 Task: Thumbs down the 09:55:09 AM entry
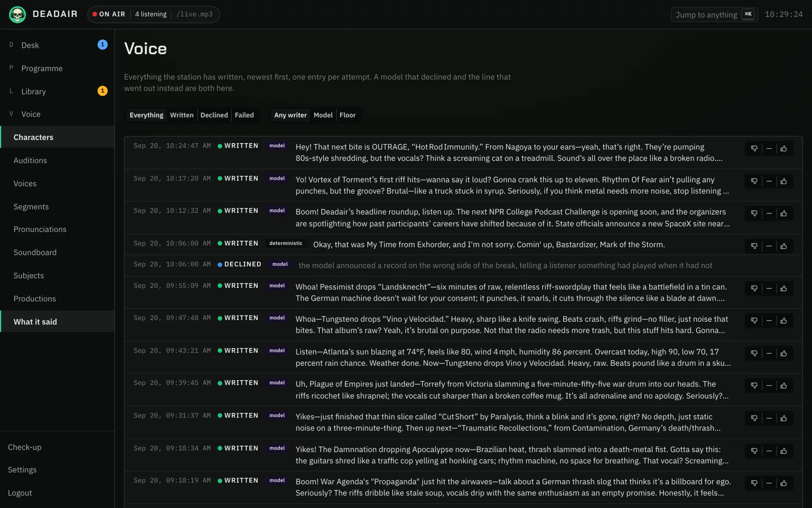pos(754,288)
